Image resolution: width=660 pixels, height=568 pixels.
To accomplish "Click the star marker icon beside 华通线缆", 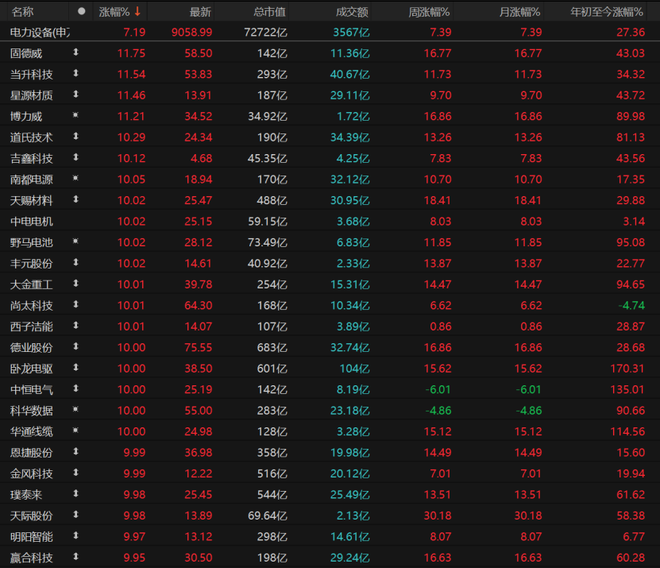I will click(x=76, y=430).
